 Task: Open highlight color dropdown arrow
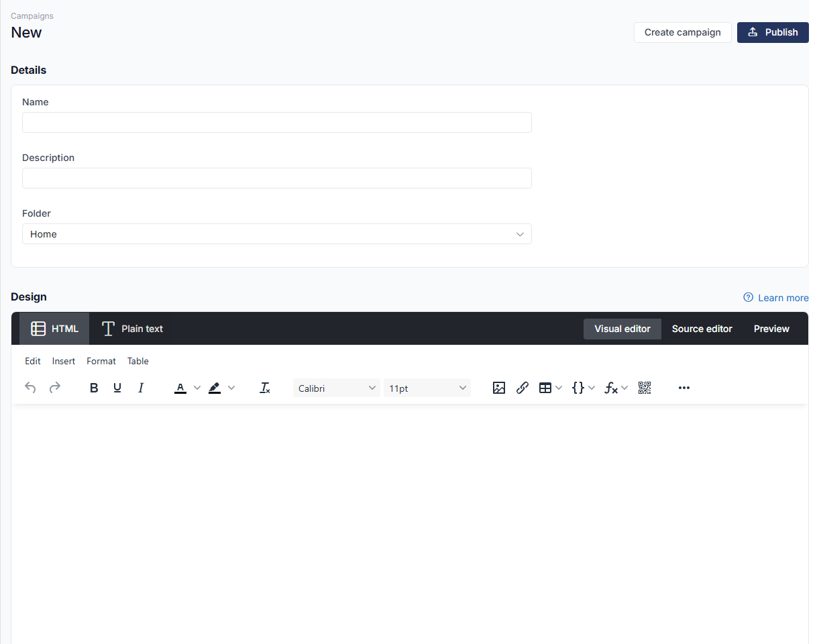point(231,388)
